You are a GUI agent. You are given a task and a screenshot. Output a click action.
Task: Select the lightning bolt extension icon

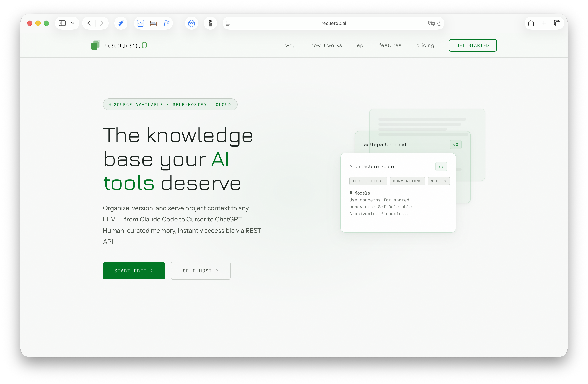point(121,23)
